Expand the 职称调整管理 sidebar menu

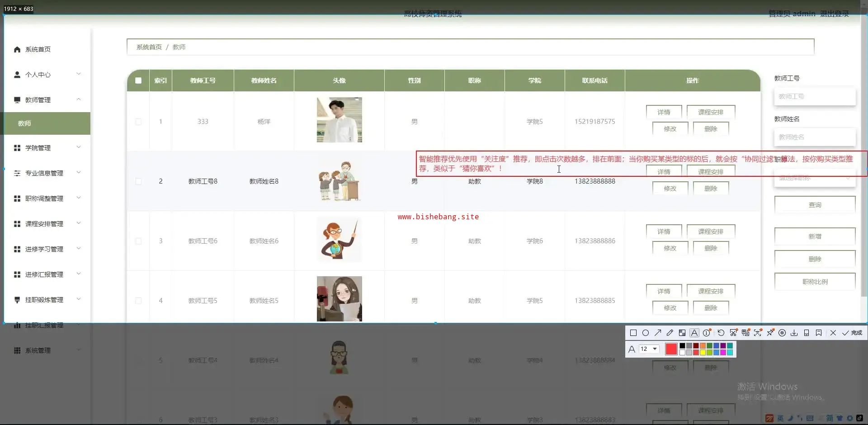(47, 198)
